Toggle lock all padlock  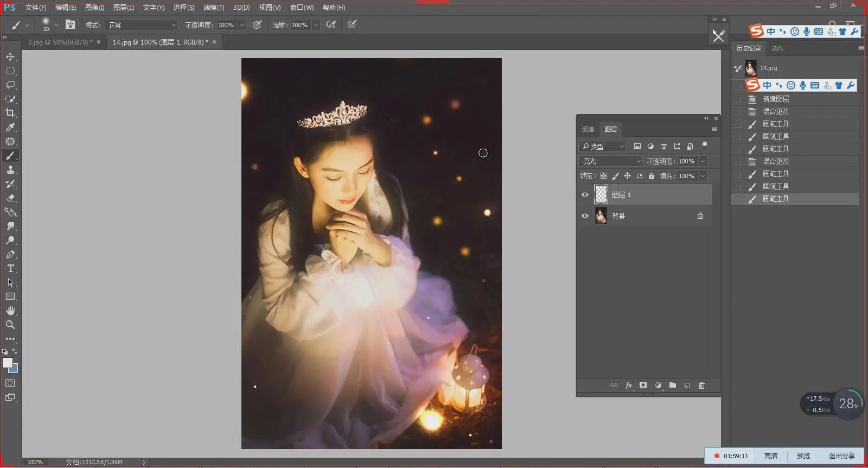tap(652, 176)
